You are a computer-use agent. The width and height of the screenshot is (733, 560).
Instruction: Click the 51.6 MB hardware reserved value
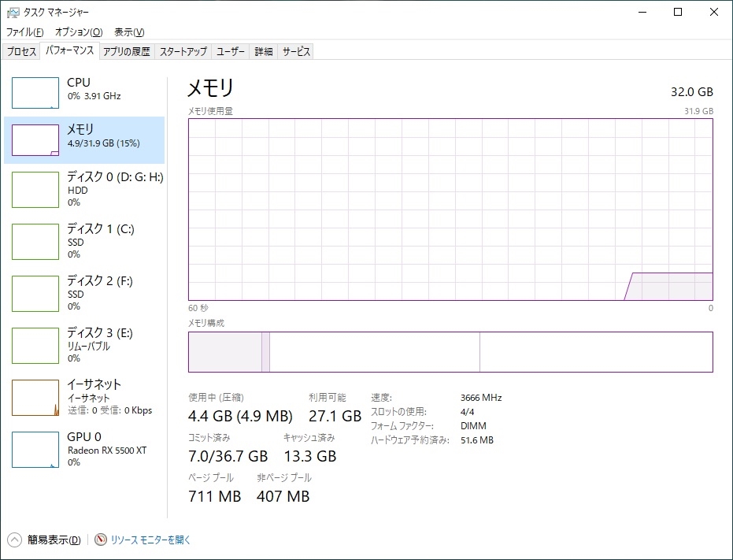[477, 439]
